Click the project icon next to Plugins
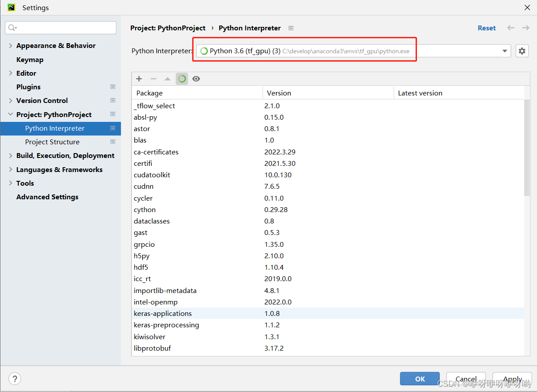 point(113,87)
